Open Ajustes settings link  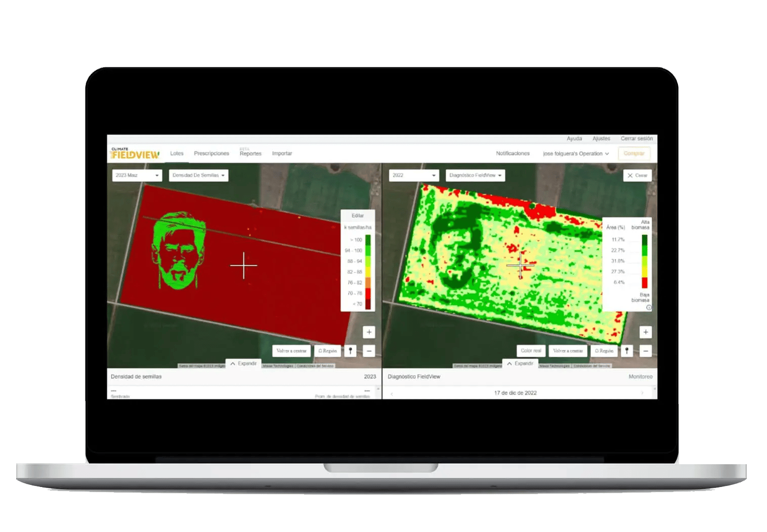601,139
